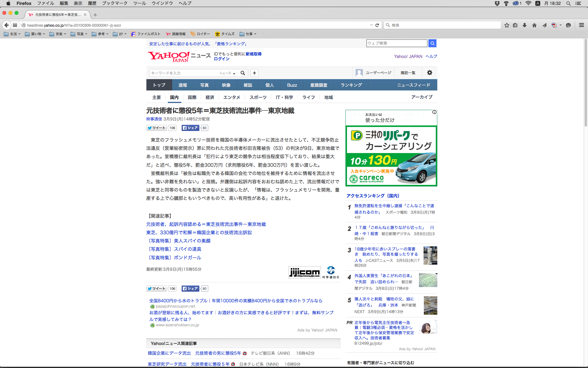The width and height of the screenshot is (588, 368).
Task: Switch to the 経済 category tab
Action: (x=210, y=97)
